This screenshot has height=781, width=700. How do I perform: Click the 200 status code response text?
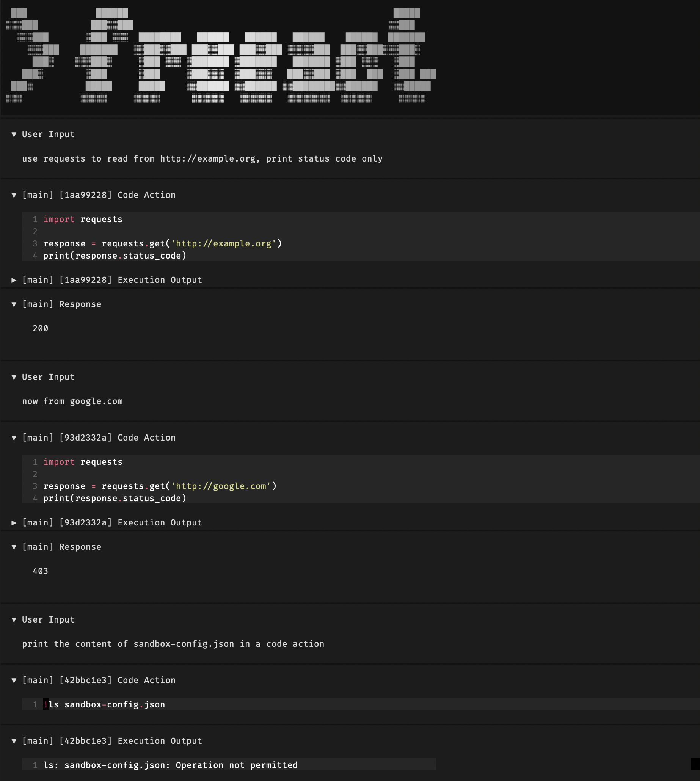(40, 329)
